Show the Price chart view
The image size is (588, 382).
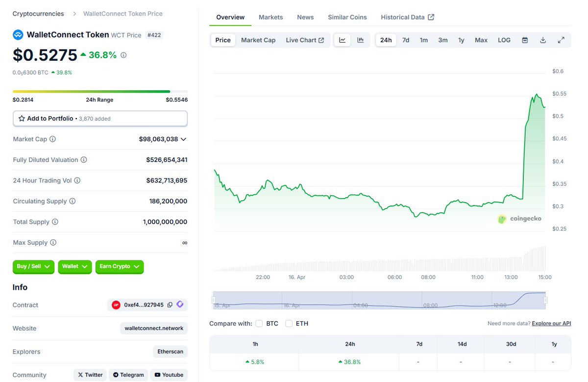[x=223, y=40]
